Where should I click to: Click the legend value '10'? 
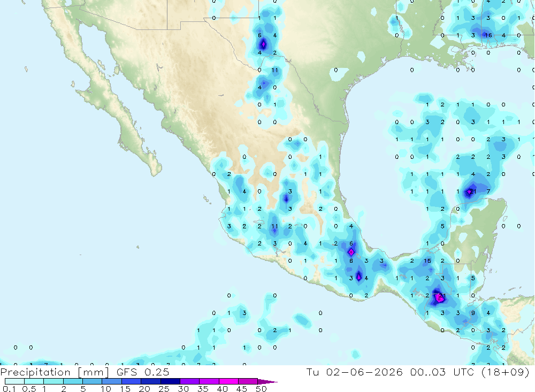[106, 389]
